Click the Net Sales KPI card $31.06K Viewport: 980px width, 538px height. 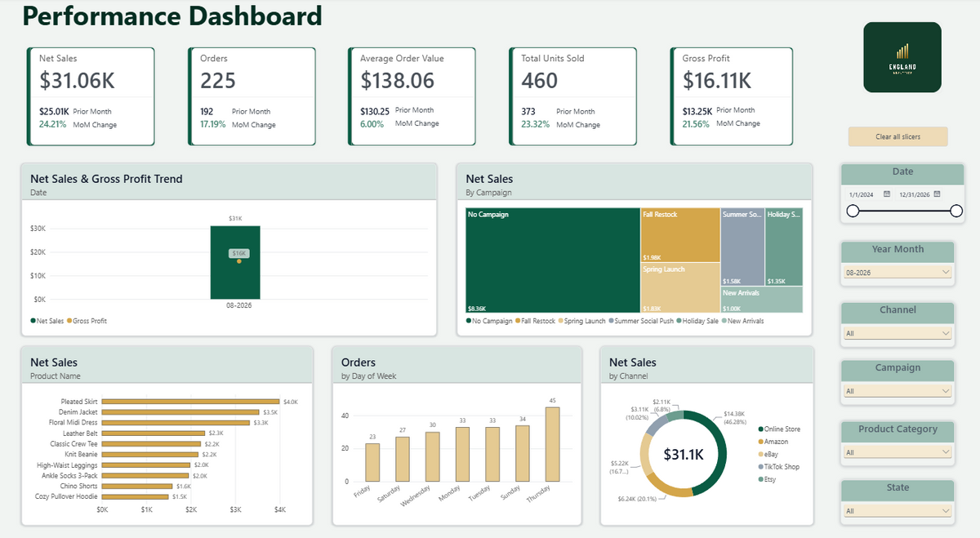[91, 96]
